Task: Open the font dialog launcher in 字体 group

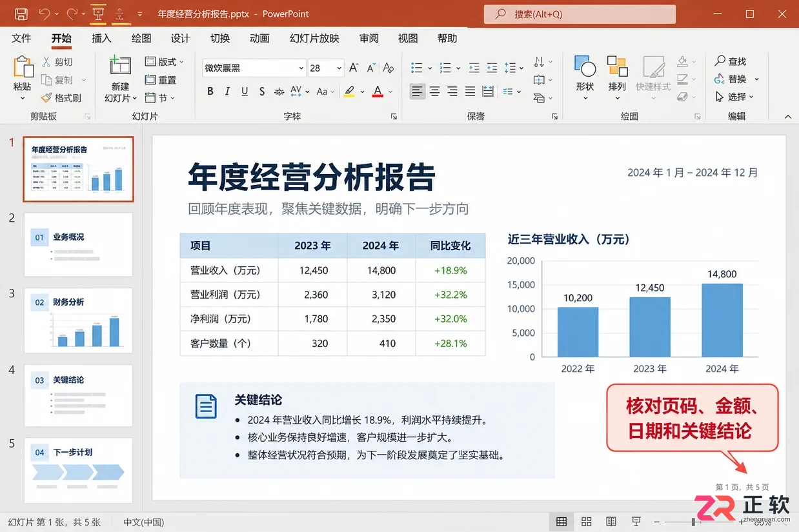Action: [x=394, y=117]
